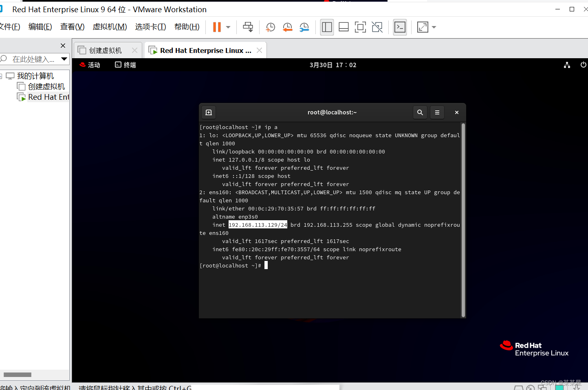Image resolution: width=588 pixels, height=390 pixels.
Task: Open the 帮助(H) menu
Action: pyautogui.click(x=187, y=27)
